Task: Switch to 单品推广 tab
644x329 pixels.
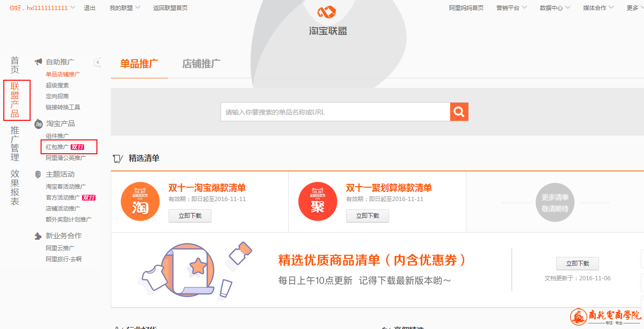Action: coord(139,64)
